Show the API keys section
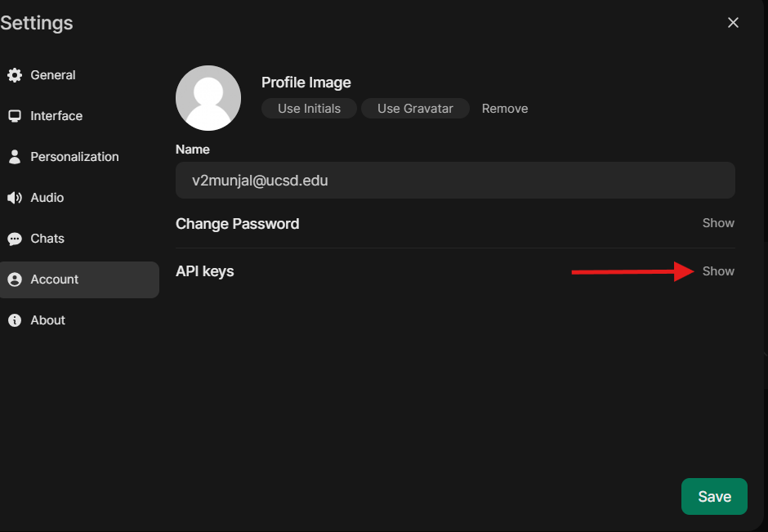 pyautogui.click(x=718, y=271)
